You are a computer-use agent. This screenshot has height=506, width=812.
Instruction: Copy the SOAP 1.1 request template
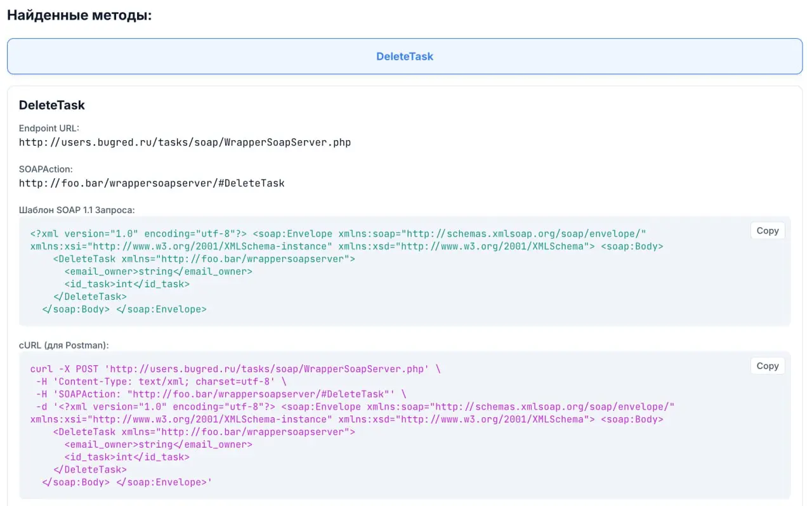767,231
